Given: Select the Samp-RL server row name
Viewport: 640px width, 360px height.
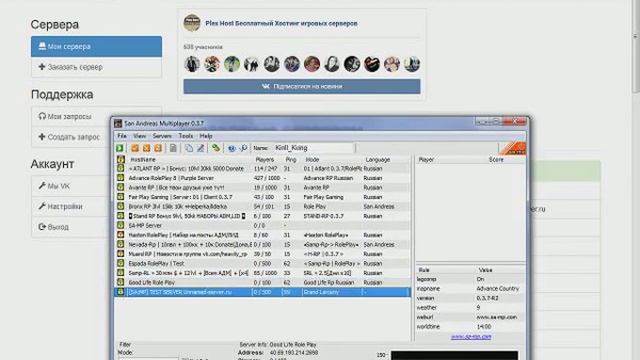Looking at the screenshot, I should pos(189,273).
